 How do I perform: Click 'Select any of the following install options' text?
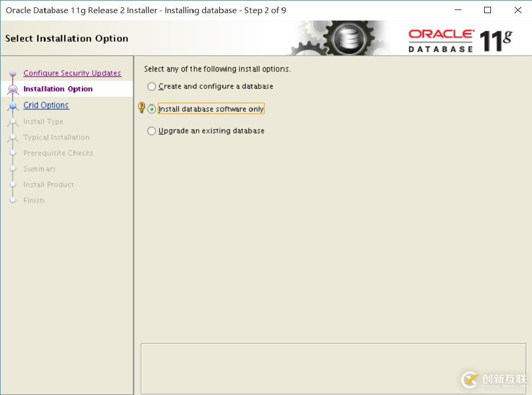217,69
